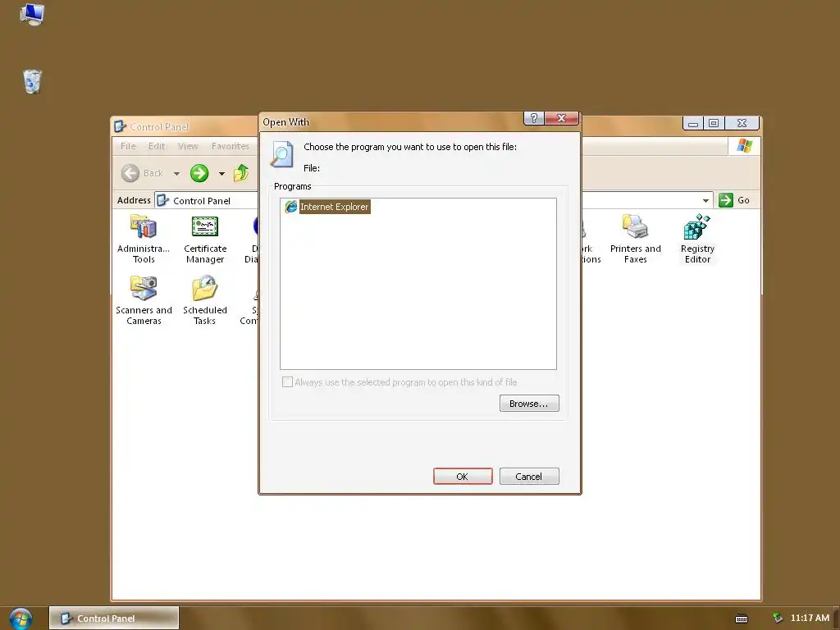This screenshot has width=840, height=630.
Task: Click the Open With help question mark
Action: [x=533, y=118]
